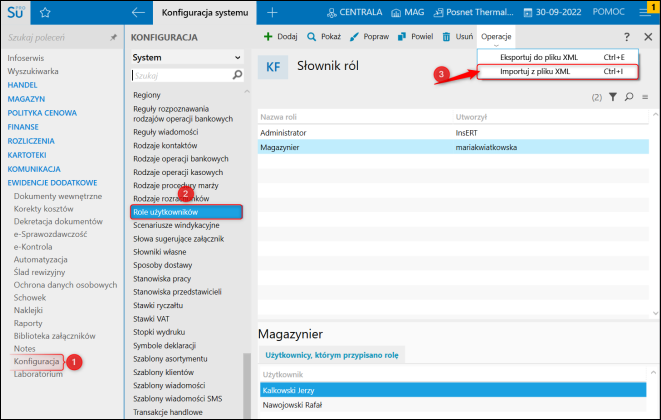Go back with the left arrow icon

point(138,13)
